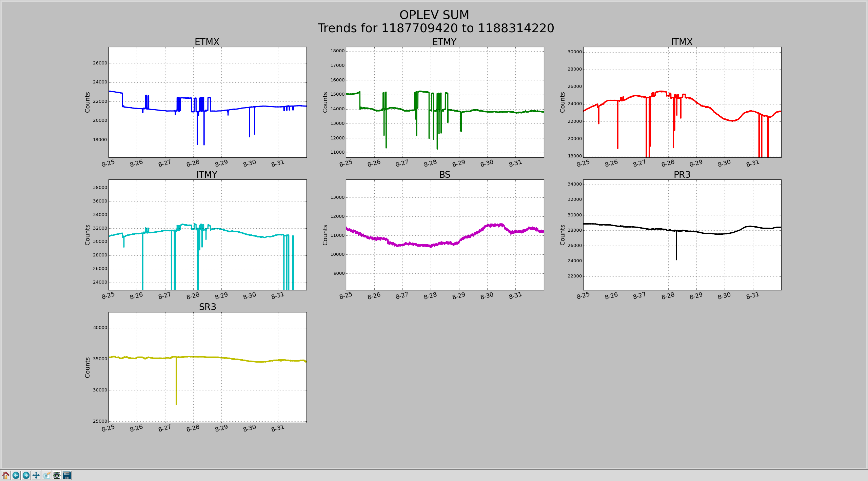The width and height of the screenshot is (868, 481).
Task: Go forward to the next view
Action: pyautogui.click(x=26, y=475)
